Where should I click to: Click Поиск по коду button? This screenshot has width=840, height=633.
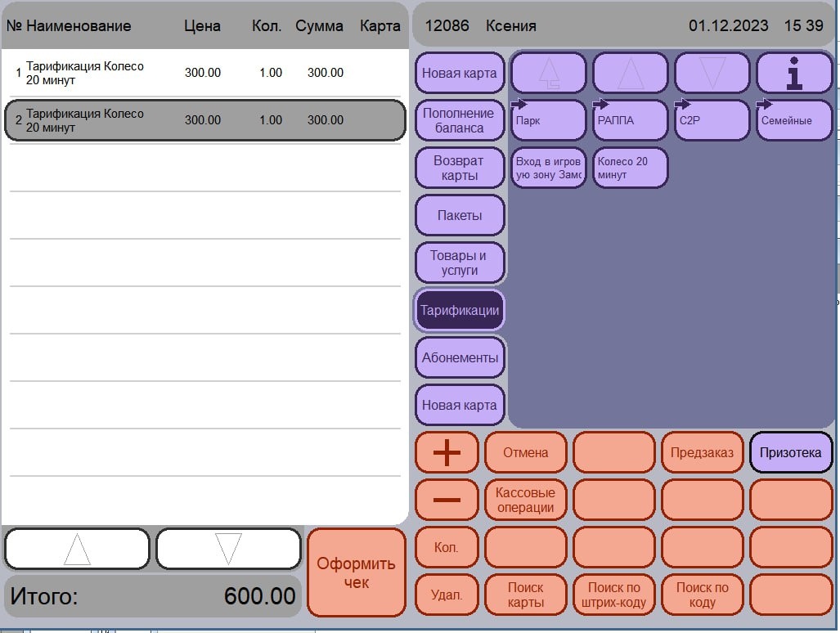(703, 595)
